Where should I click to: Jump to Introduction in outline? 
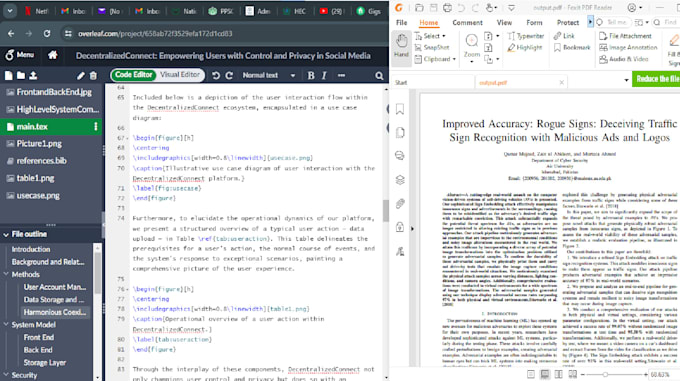(x=31, y=249)
